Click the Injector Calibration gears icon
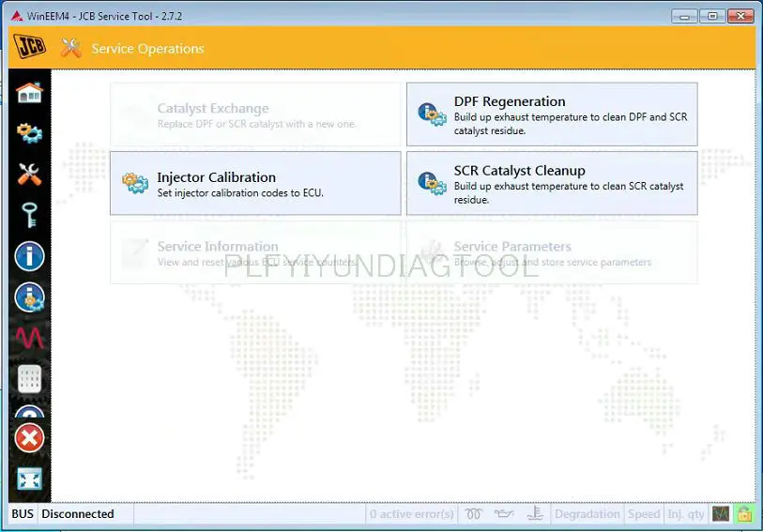The height and width of the screenshot is (532, 763). [135, 183]
